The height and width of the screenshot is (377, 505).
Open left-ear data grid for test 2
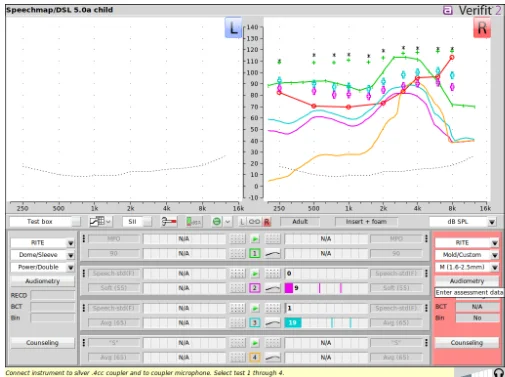point(237,274)
